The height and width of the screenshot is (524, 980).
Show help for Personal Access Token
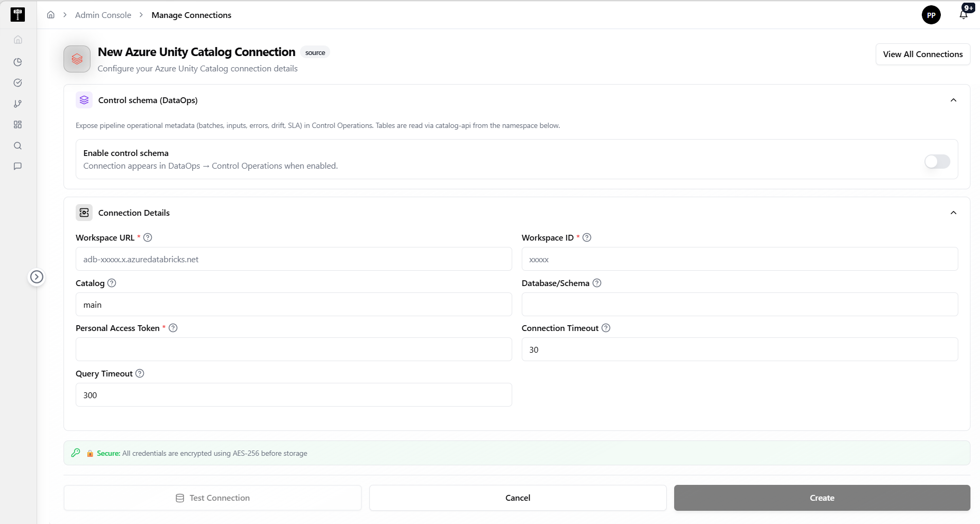point(173,328)
